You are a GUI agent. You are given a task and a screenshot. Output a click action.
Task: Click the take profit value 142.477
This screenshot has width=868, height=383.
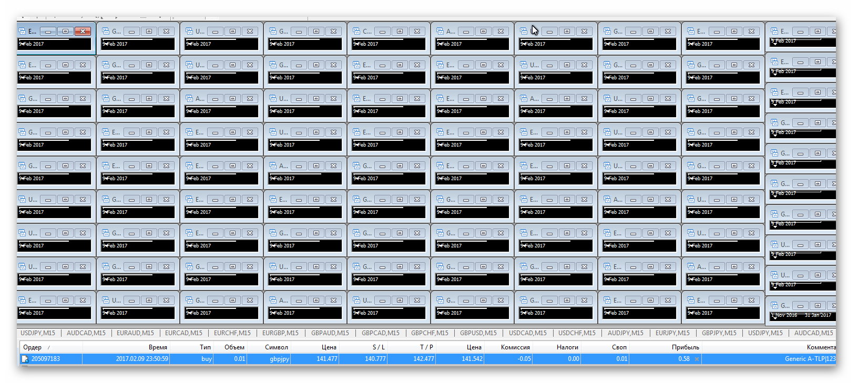pos(424,359)
